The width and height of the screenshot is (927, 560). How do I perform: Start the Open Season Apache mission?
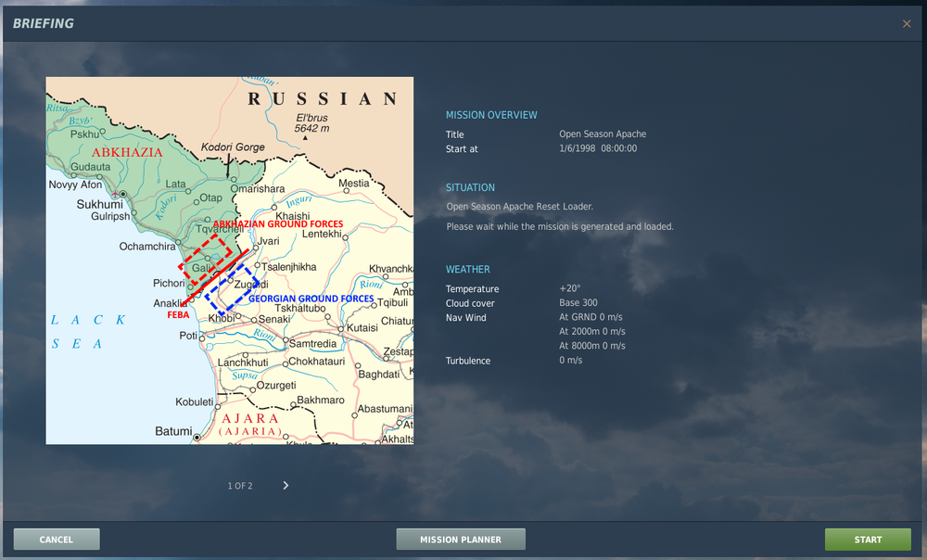coord(868,540)
